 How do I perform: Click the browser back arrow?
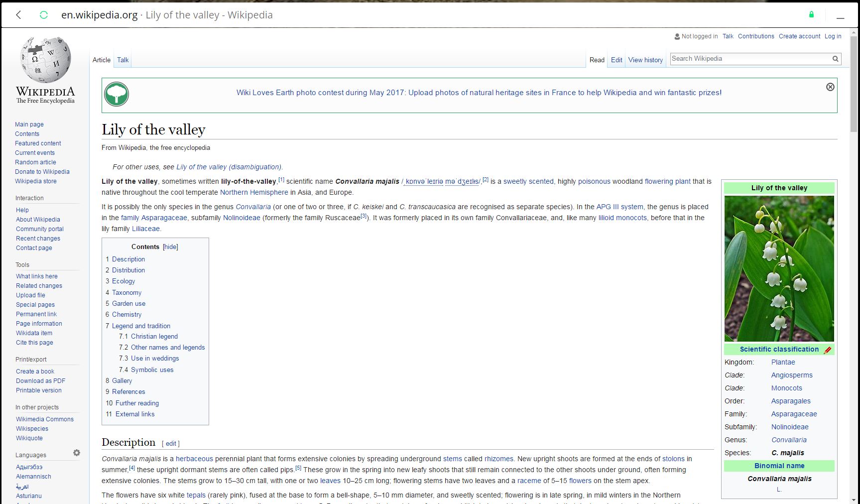click(18, 15)
